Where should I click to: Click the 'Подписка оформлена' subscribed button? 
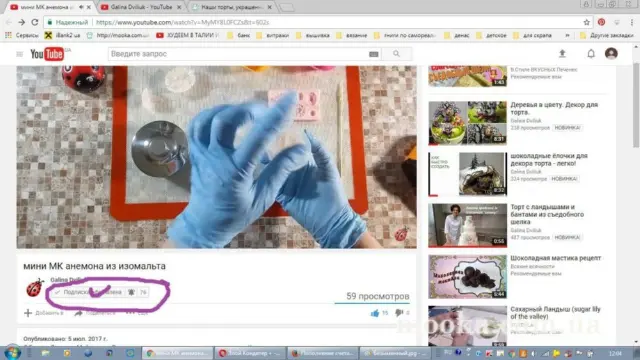click(89, 292)
